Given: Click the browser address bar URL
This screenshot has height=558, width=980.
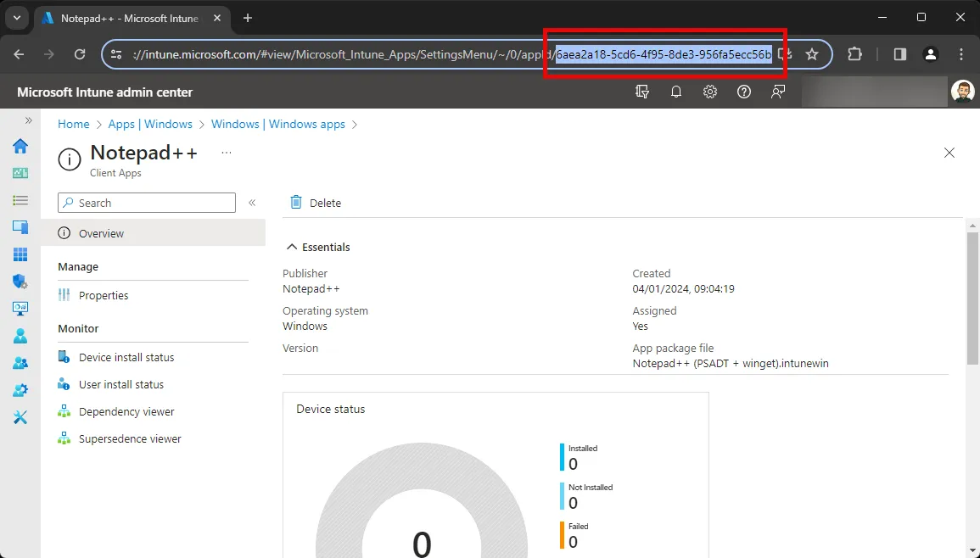Looking at the screenshot, I should coord(452,54).
